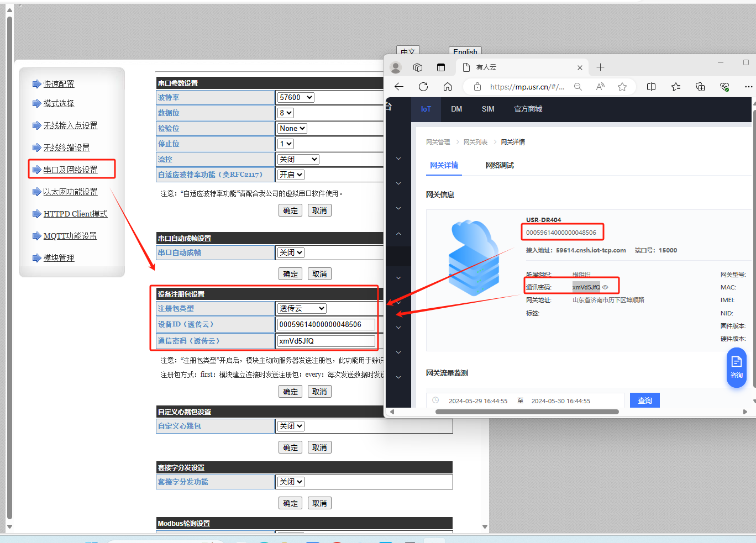Open the tab actions menu icon
This screenshot has width=756, height=543.
pos(441,67)
